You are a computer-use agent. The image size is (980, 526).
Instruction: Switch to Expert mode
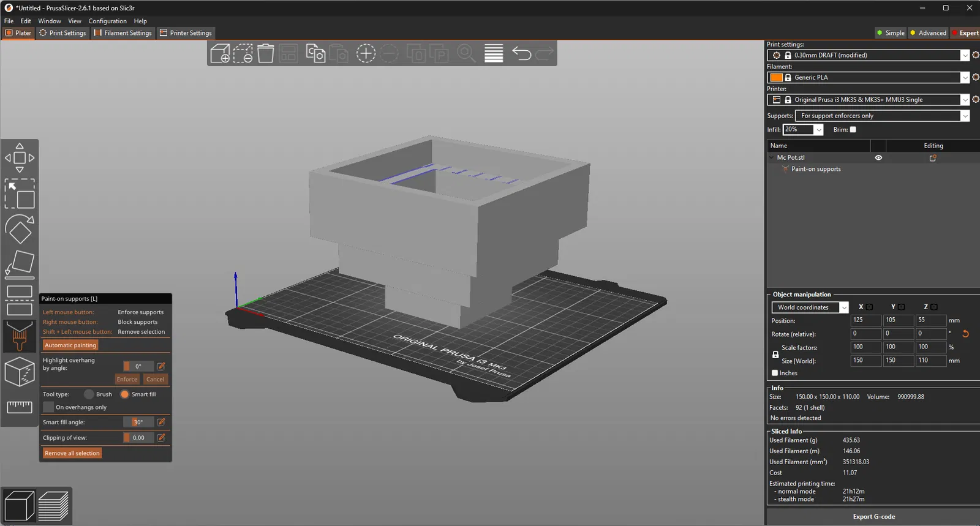pos(965,33)
